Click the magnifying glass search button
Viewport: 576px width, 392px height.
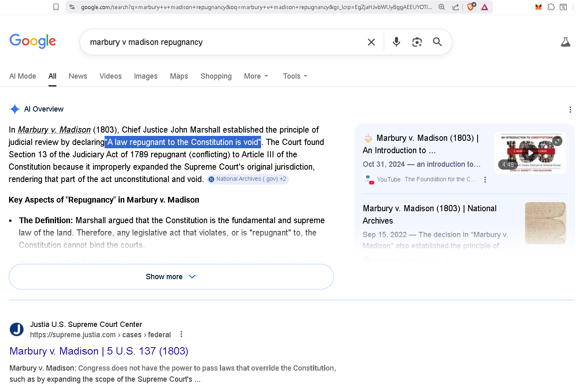(437, 42)
